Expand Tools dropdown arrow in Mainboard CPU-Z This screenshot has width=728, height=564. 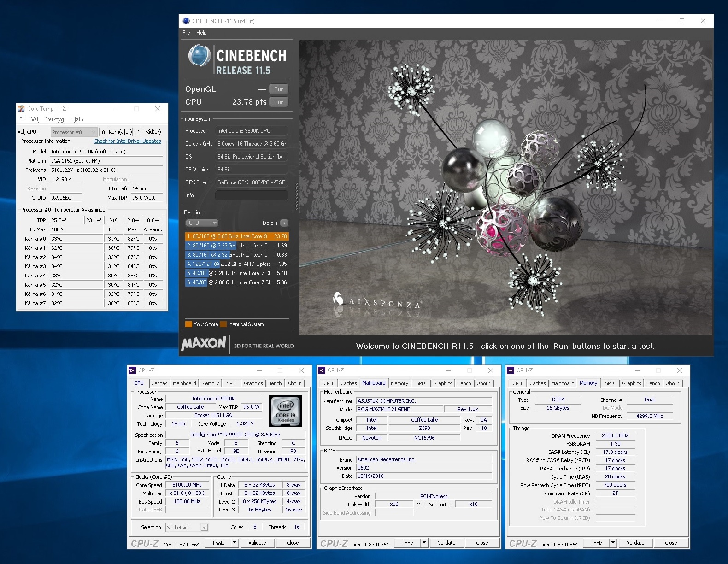click(424, 543)
